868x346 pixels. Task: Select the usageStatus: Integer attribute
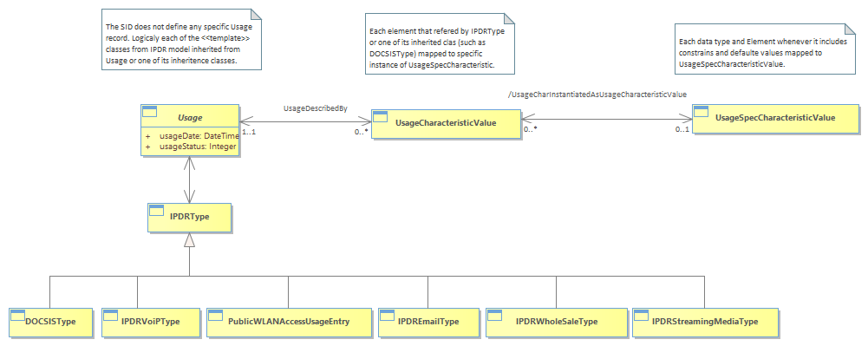(191, 147)
